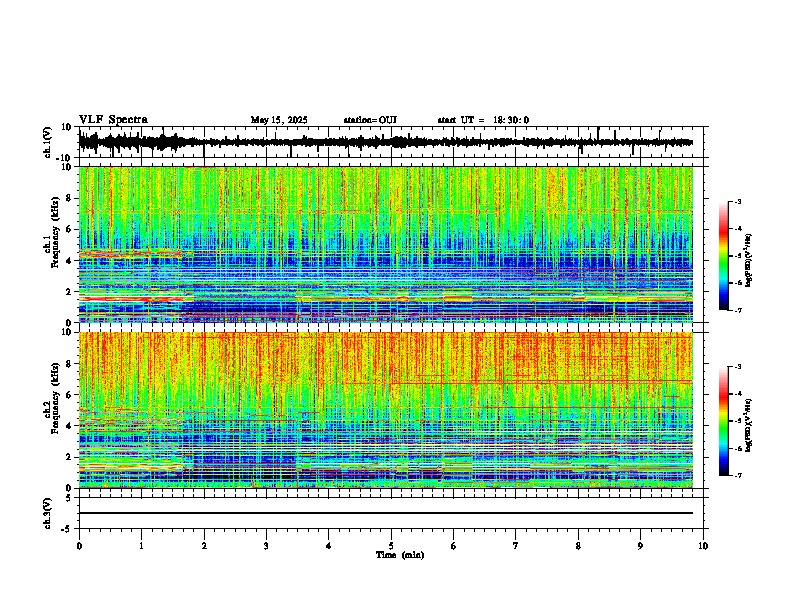
Task: Click the "4" minute tick on the time axis
Action: point(329,546)
